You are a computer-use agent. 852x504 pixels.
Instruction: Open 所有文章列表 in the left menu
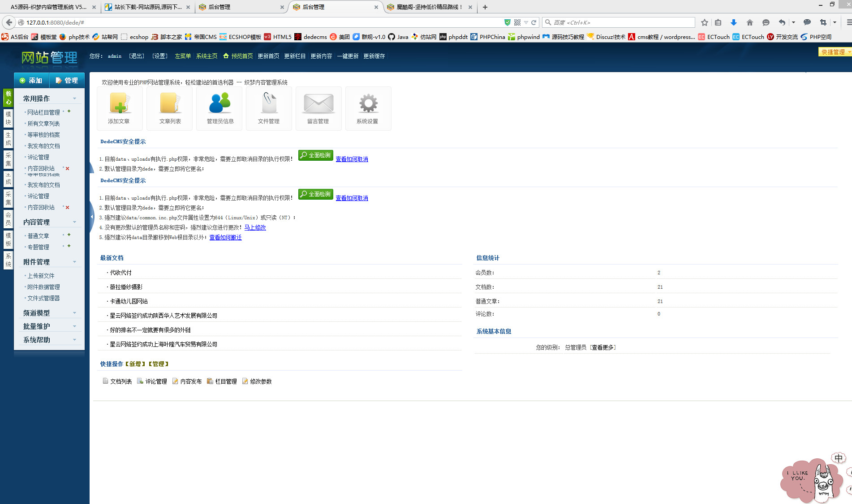pos(43,124)
